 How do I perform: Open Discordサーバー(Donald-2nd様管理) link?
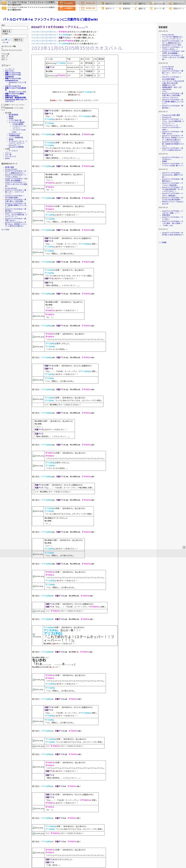17,146
